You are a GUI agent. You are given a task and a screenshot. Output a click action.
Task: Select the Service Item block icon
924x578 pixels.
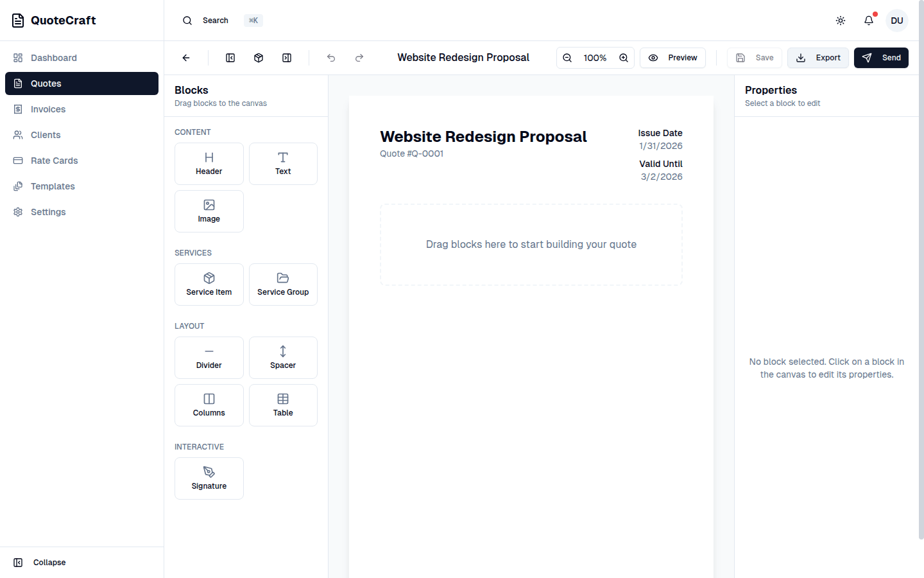pos(209,279)
